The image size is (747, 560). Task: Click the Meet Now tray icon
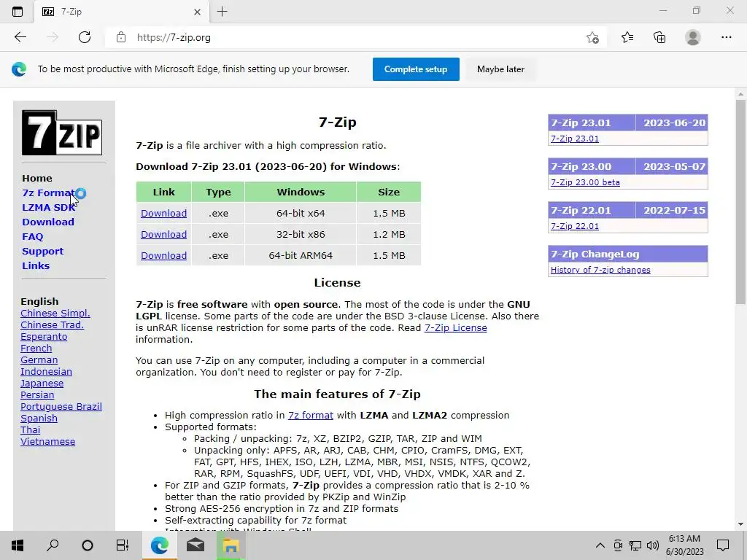[618, 545]
